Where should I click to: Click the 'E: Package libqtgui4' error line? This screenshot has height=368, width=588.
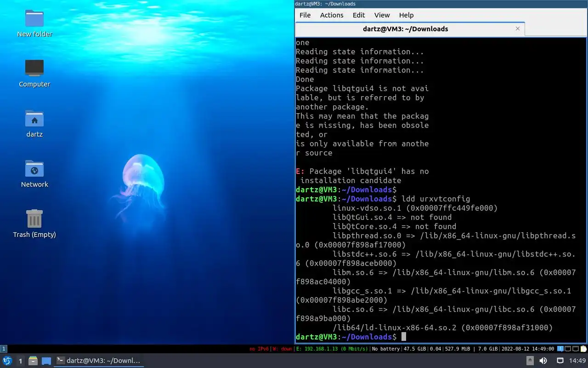coord(362,171)
